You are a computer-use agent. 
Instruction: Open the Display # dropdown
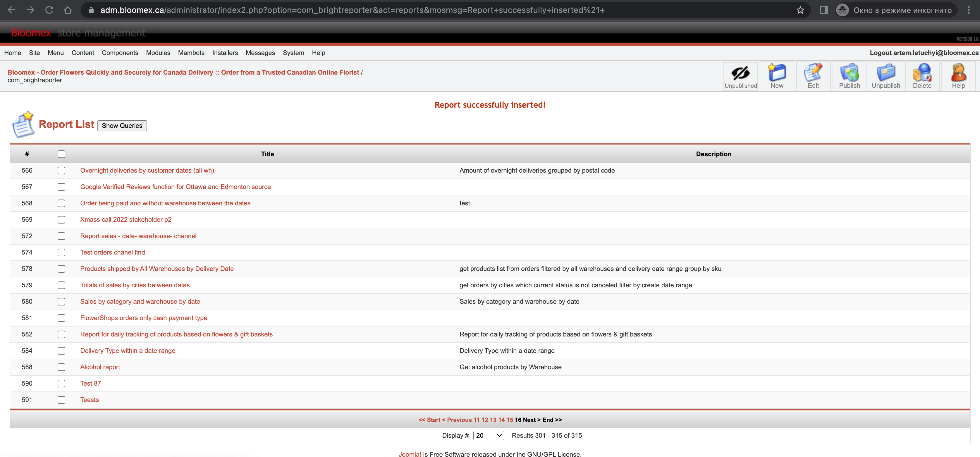[489, 435]
